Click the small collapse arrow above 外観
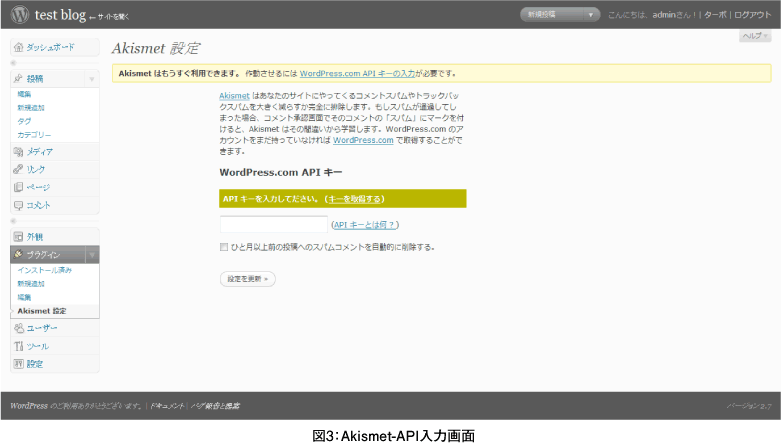Screen dimensions: 781x447 click(13, 221)
